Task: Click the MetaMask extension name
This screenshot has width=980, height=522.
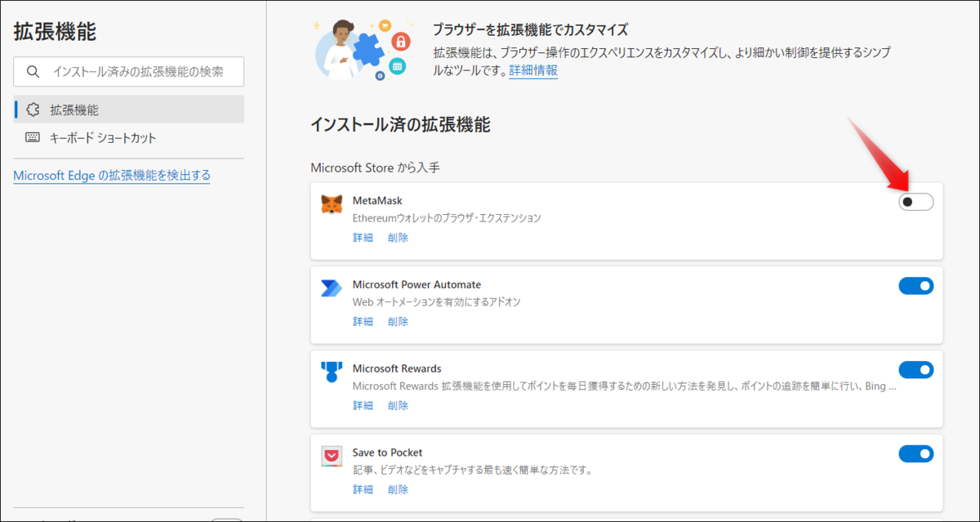Action: click(x=377, y=200)
